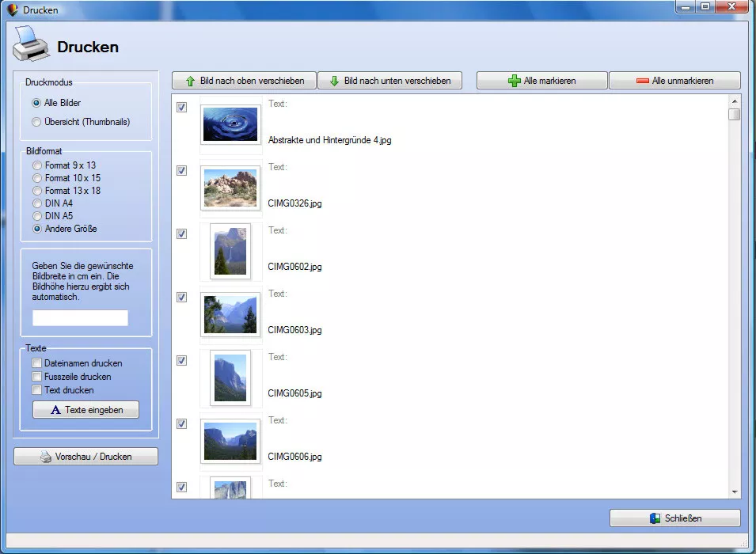
Task: Enable the Dateinamen drucken checkbox
Action: pos(36,363)
